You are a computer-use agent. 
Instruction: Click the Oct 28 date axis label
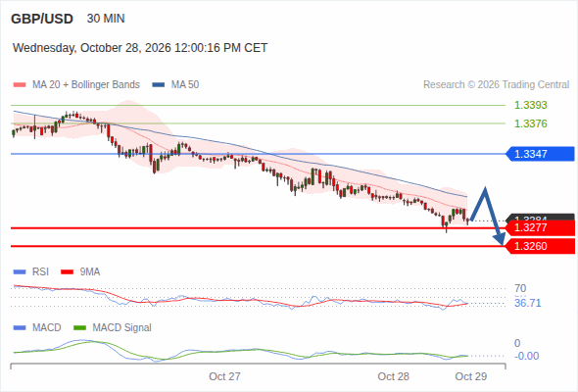pos(393,376)
